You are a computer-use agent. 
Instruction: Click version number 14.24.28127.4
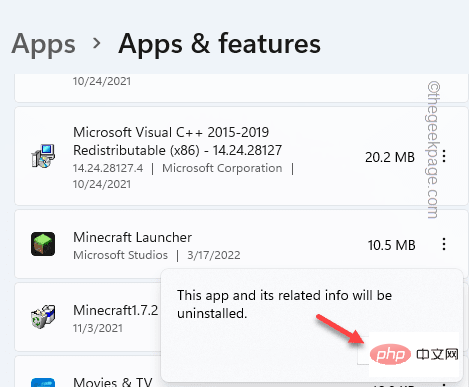[108, 168]
